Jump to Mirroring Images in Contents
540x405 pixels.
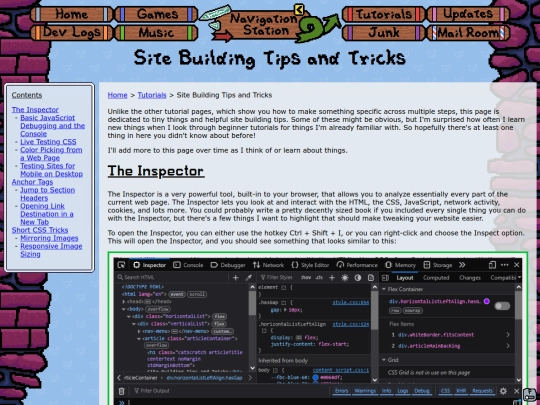49,238
